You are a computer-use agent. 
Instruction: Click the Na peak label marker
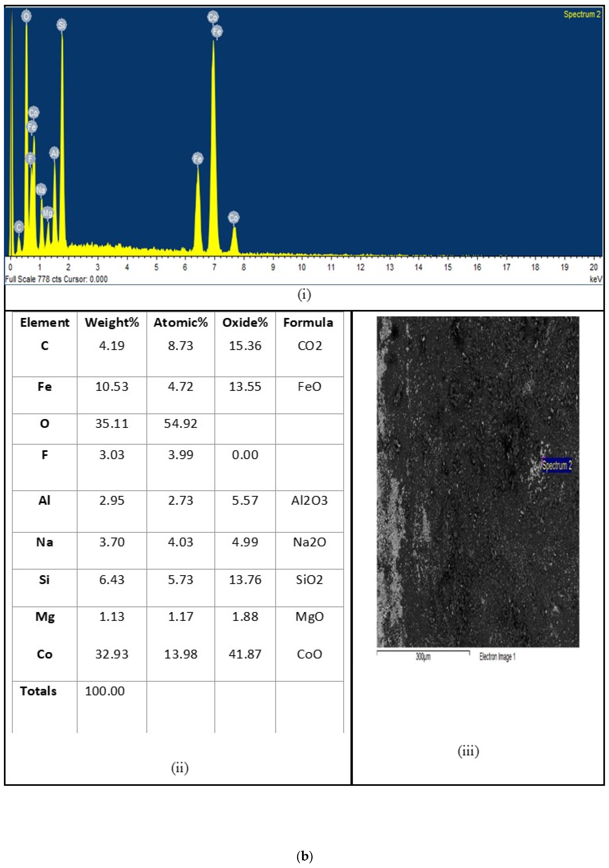click(41, 190)
